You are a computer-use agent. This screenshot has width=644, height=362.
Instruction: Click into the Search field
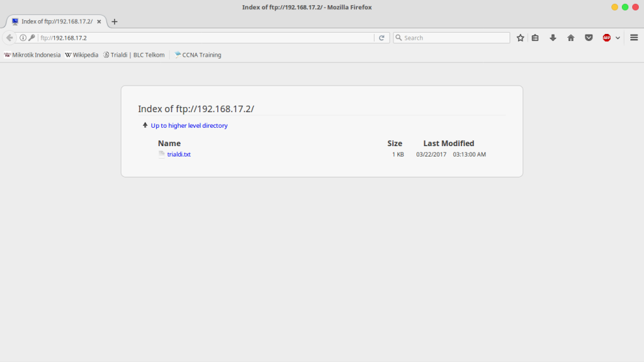tap(454, 38)
